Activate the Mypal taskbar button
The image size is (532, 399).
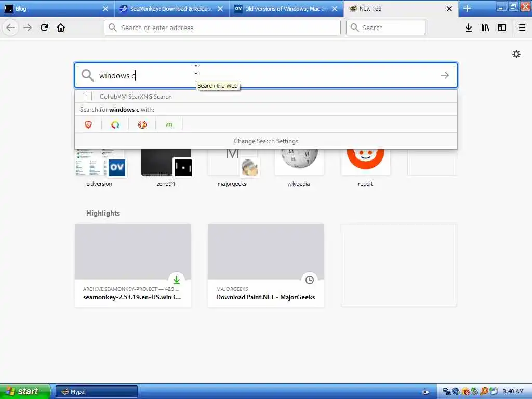click(x=96, y=392)
